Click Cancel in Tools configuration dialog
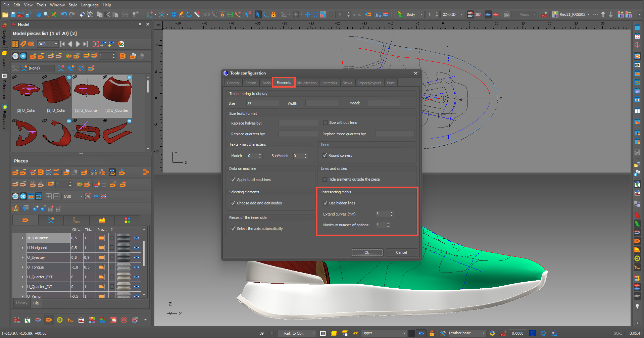Image resolution: width=644 pixels, height=338 pixels. (x=401, y=252)
